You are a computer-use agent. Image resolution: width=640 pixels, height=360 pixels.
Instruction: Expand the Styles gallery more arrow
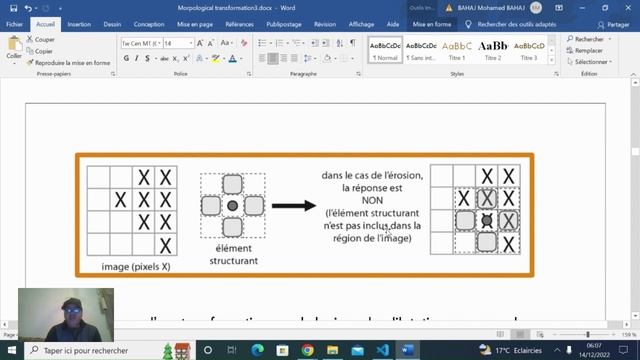[x=551, y=60]
